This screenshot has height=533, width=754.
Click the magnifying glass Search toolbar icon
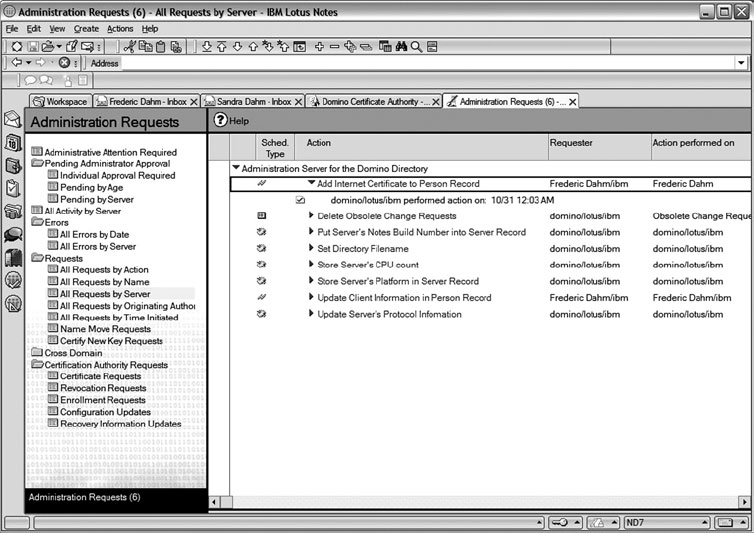click(x=416, y=47)
